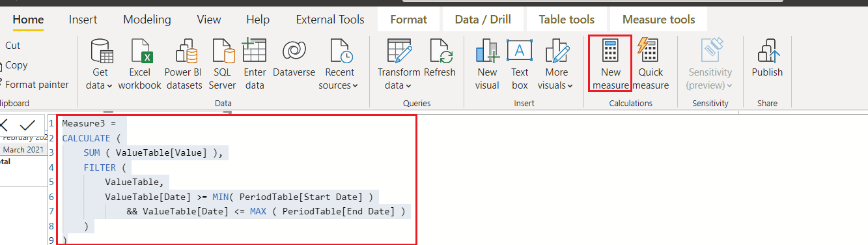Open the Get data icon
Image resolution: width=868 pixels, height=245 pixels.
pyautogui.click(x=100, y=51)
